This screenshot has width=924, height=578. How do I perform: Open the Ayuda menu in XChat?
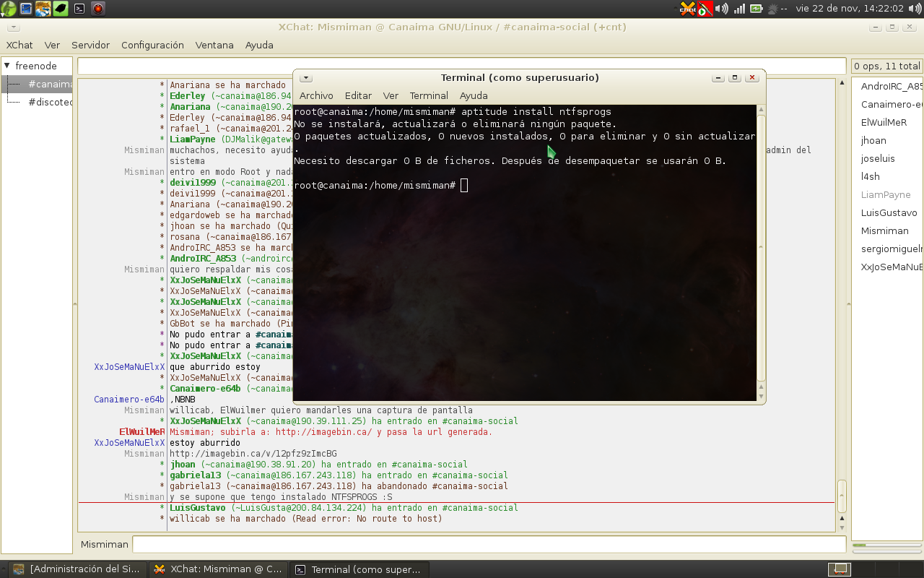coord(259,45)
